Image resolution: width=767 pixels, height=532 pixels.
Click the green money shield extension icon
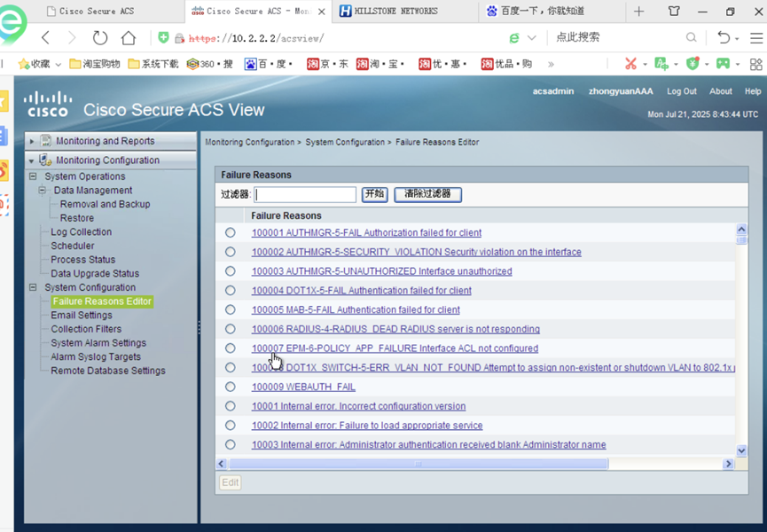point(693,64)
